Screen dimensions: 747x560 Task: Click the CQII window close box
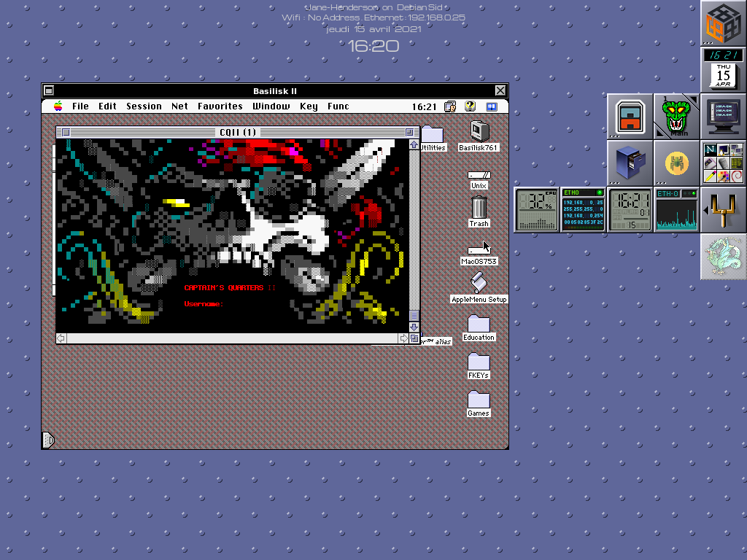(66, 133)
